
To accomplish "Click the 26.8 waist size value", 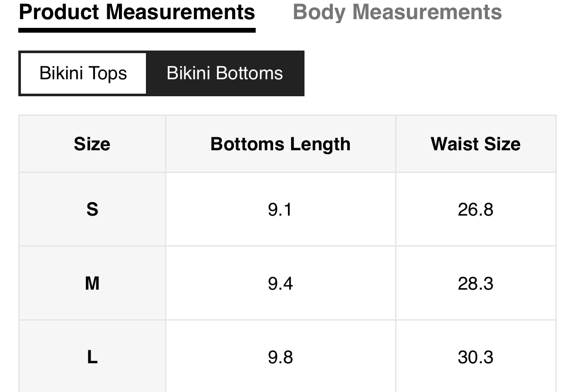I will click(475, 210).
